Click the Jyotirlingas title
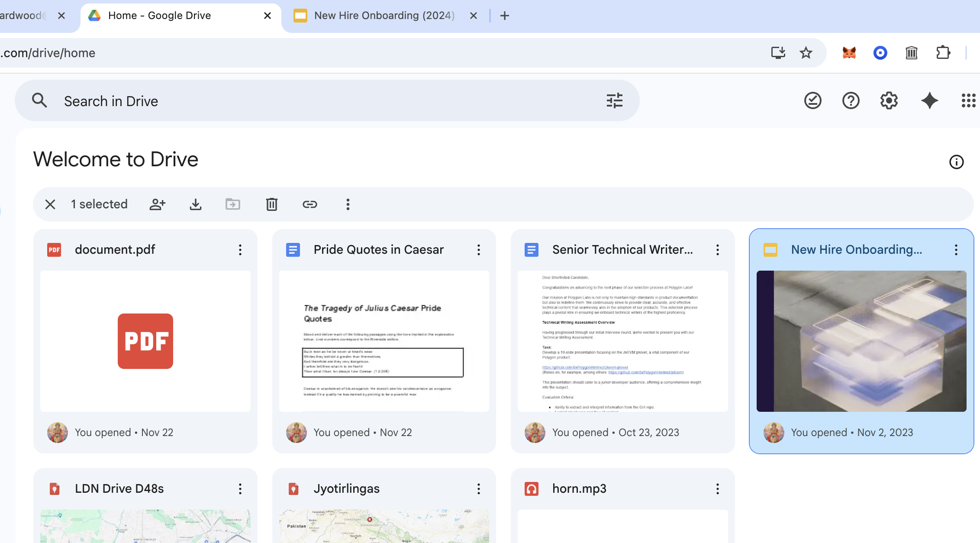The image size is (980, 543). pos(347,488)
